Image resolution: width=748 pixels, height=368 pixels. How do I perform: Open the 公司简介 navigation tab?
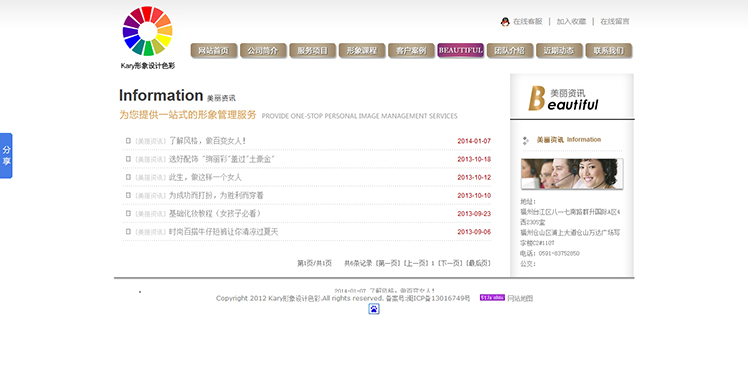263,51
